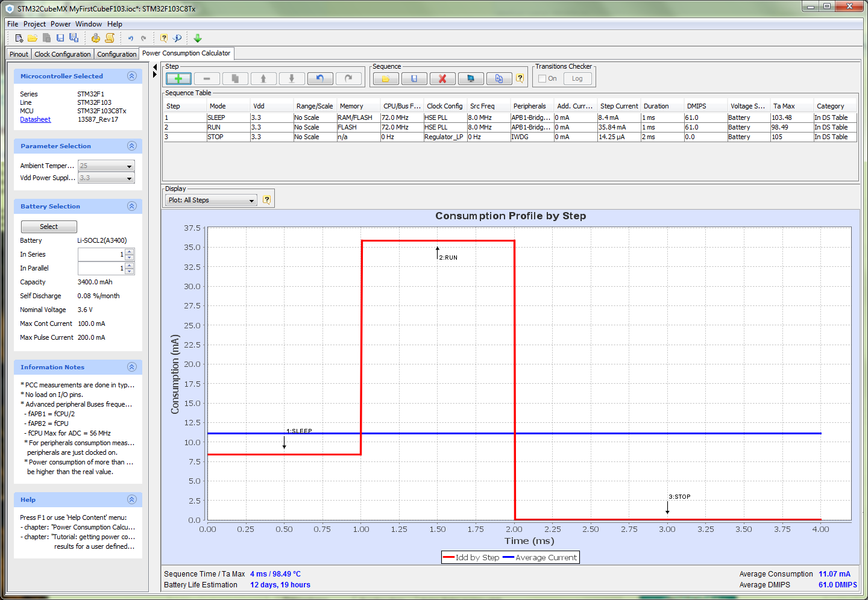
Task: Click the Idd by Step legend entry
Action: (x=471, y=557)
